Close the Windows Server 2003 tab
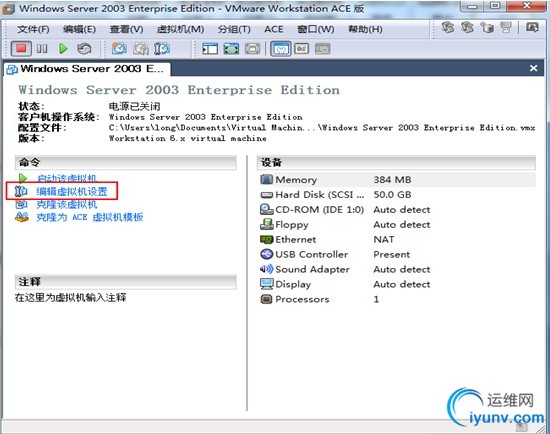 click(534, 68)
